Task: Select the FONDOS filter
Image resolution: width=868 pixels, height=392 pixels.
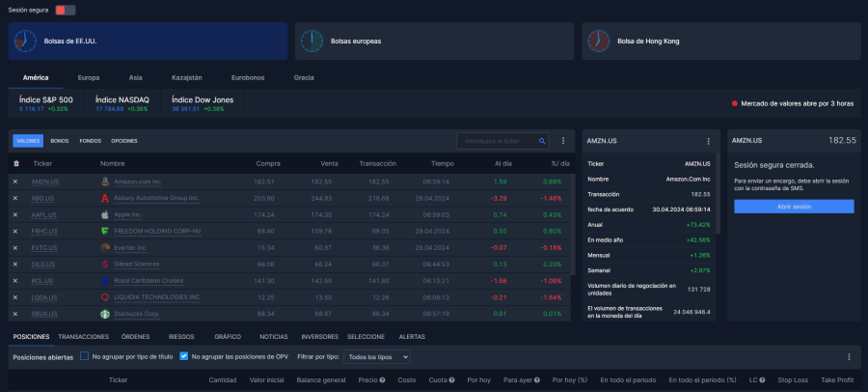Action: pos(91,141)
